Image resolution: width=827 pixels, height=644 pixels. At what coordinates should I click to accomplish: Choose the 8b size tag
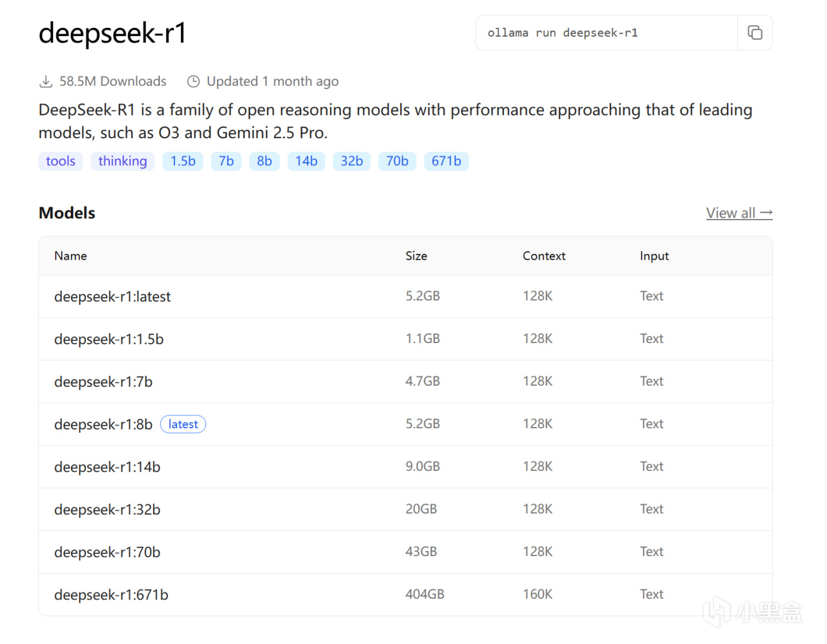pyautogui.click(x=264, y=161)
